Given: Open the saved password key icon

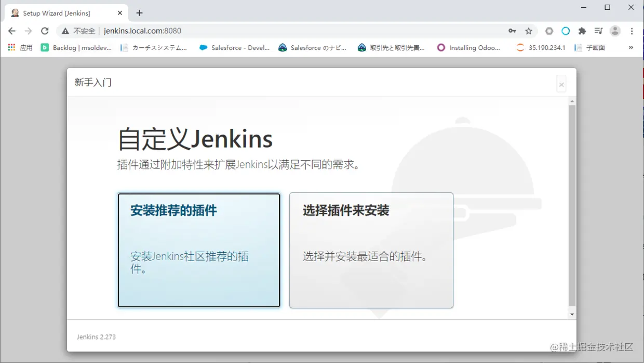Looking at the screenshot, I should tap(512, 31).
